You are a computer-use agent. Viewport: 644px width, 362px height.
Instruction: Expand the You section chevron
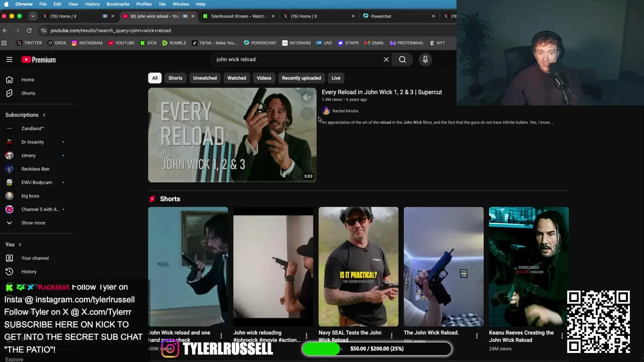[x=20, y=245]
